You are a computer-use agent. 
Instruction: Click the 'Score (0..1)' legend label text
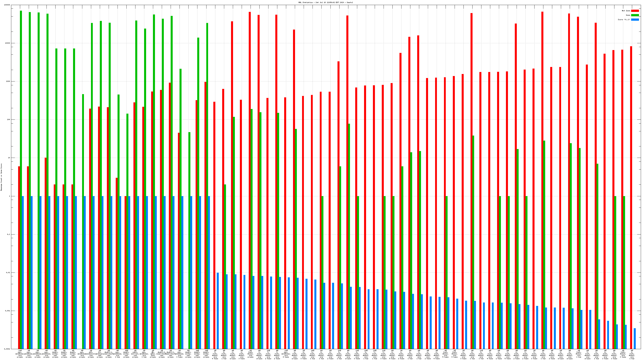click(x=624, y=20)
